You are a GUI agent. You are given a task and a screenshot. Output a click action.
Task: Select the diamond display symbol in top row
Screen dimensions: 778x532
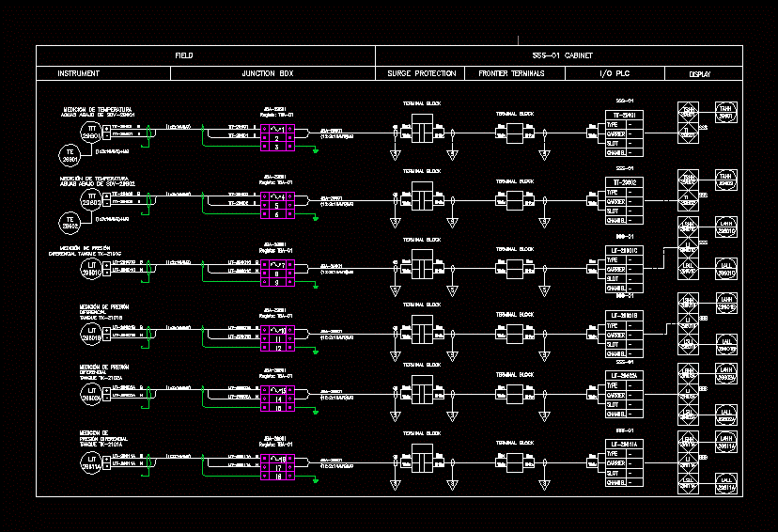tap(688, 112)
